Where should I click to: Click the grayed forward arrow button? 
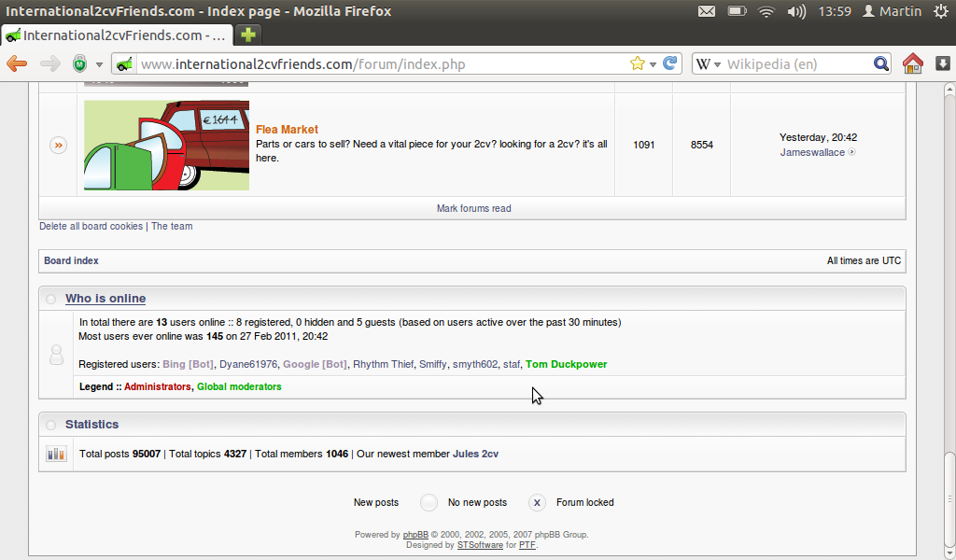[x=50, y=63]
